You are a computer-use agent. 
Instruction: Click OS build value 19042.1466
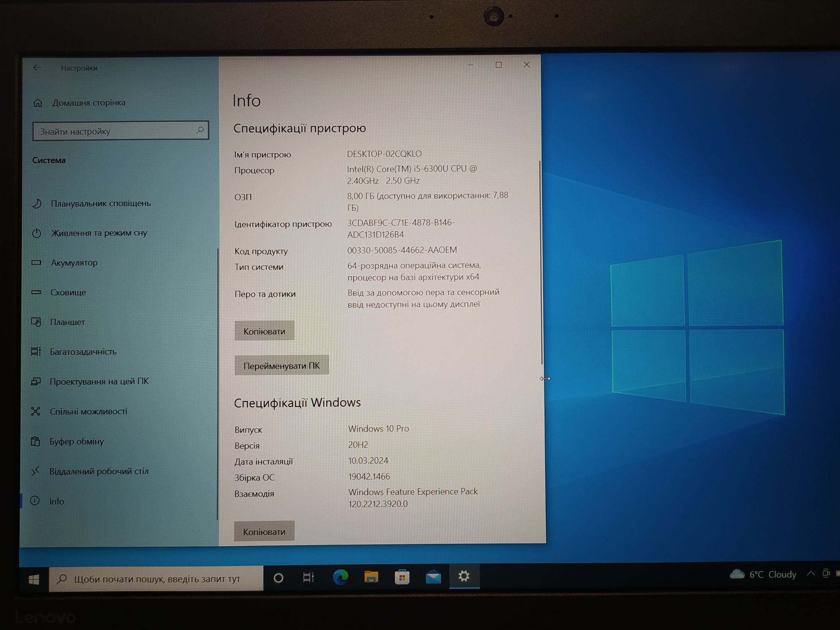coord(369,476)
